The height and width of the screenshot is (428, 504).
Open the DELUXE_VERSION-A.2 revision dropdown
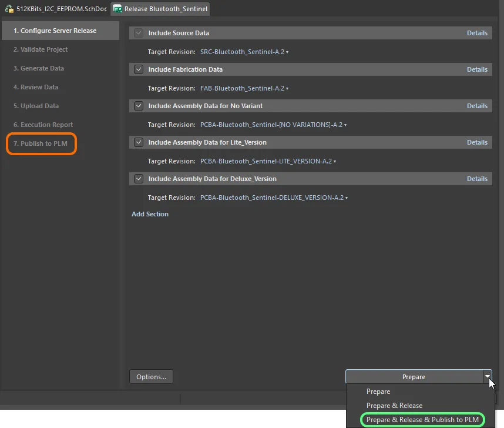point(274,198)
